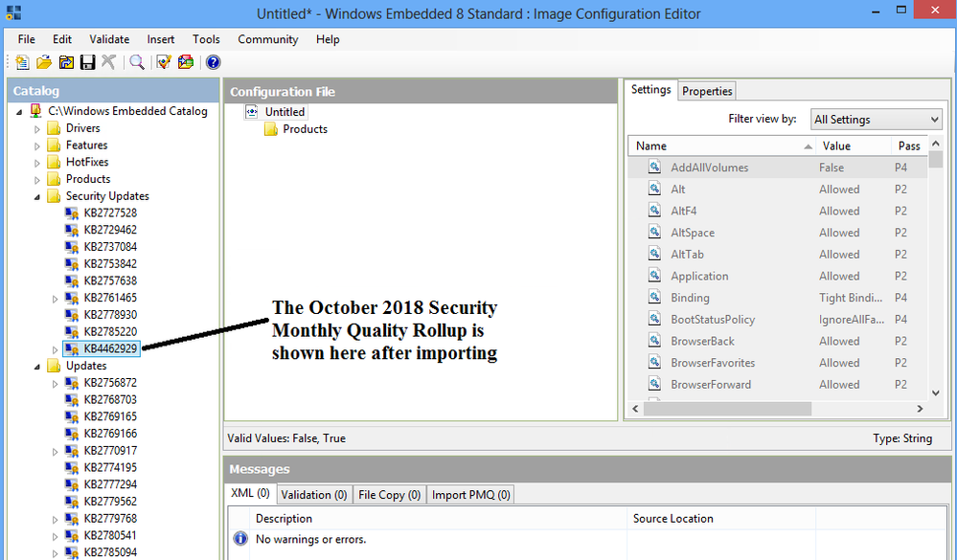Click the blue info icon in Messages
957x560 pixels.
[x=240, y=539]
